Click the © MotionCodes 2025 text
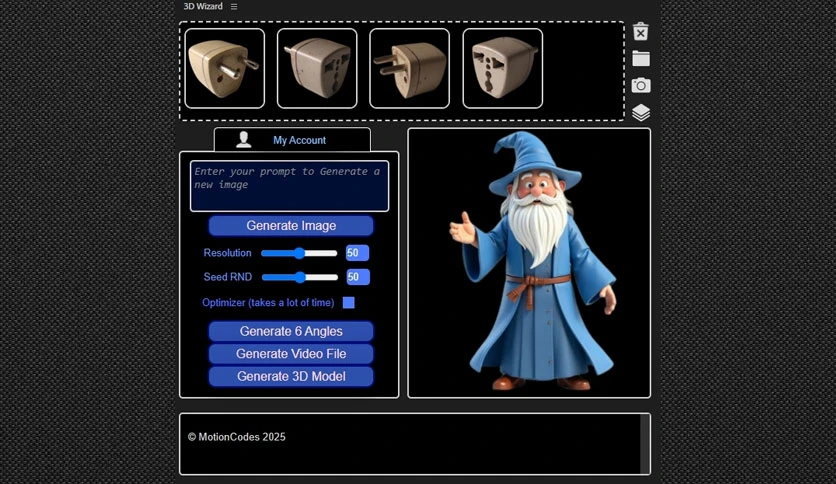This screenshot has width=836, height=484. [x=237, y=437]
